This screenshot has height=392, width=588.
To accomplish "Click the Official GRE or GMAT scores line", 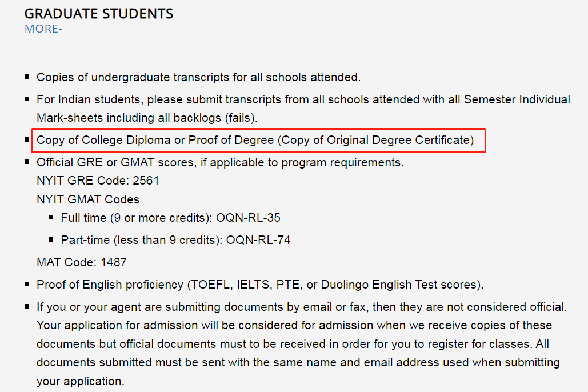I will pos(220,162).
